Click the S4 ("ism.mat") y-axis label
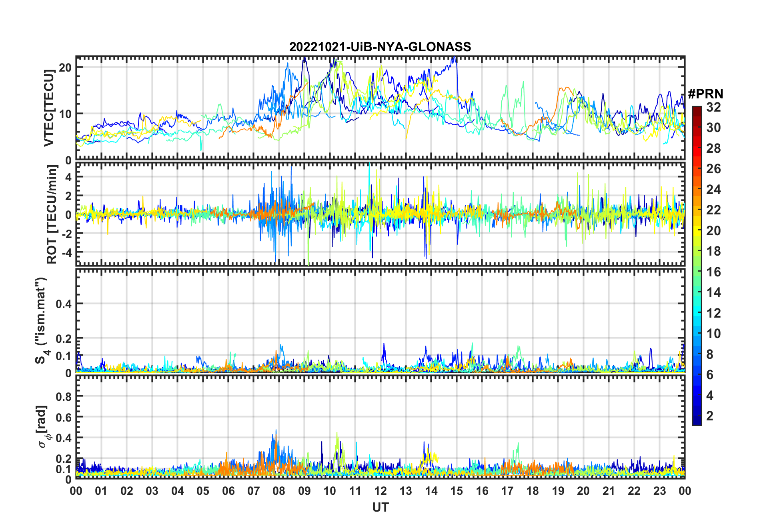The height and width of the screenshot is (532, 761). [x=42, y=320]
